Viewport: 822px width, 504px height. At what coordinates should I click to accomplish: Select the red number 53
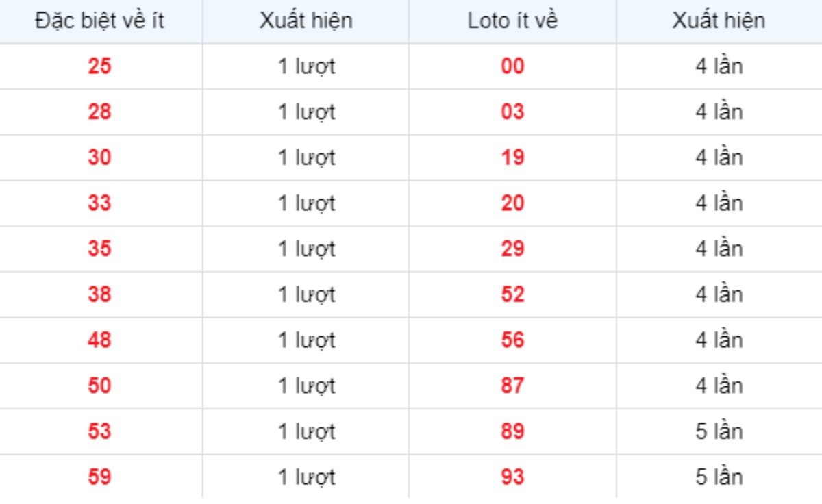click(99, 432)
